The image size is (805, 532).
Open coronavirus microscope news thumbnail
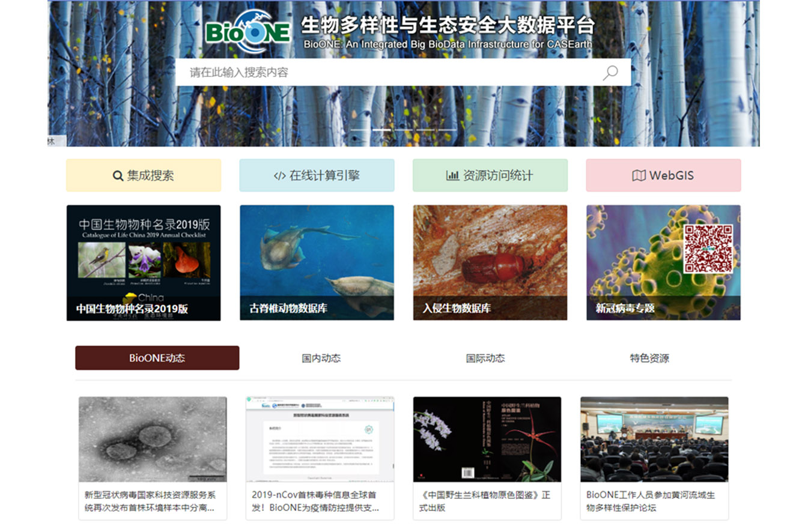(x=153, y=439)
